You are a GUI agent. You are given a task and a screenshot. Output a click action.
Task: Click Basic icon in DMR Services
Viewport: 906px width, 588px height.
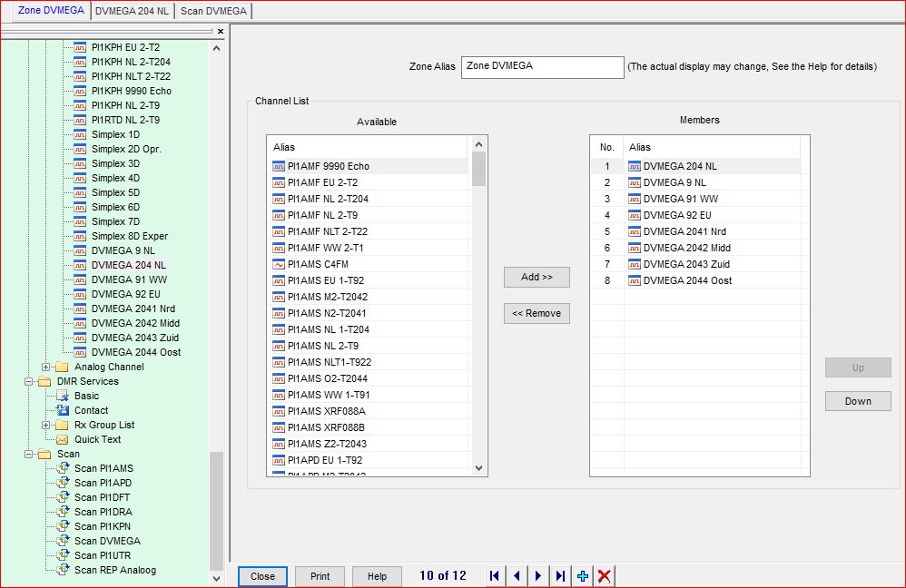click(63, 396)
